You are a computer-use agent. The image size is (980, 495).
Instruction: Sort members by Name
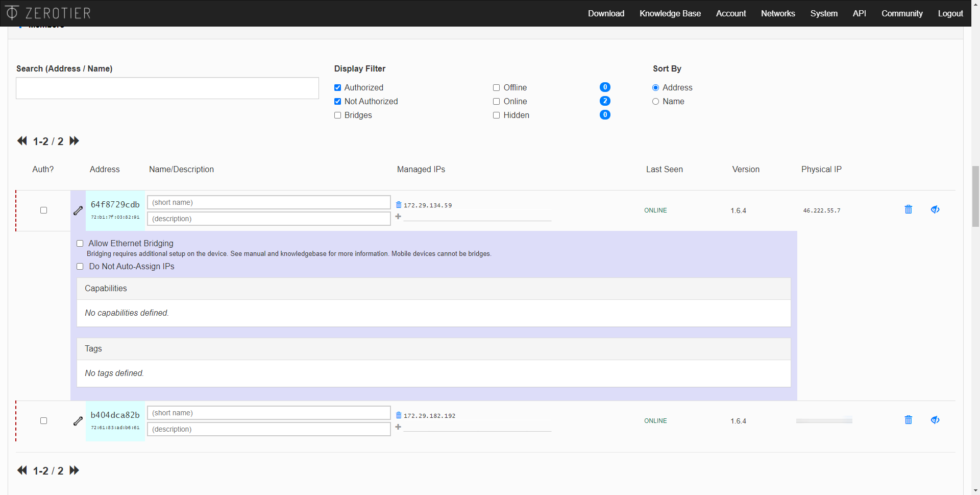pyautogui.click(x=655, y=102)
